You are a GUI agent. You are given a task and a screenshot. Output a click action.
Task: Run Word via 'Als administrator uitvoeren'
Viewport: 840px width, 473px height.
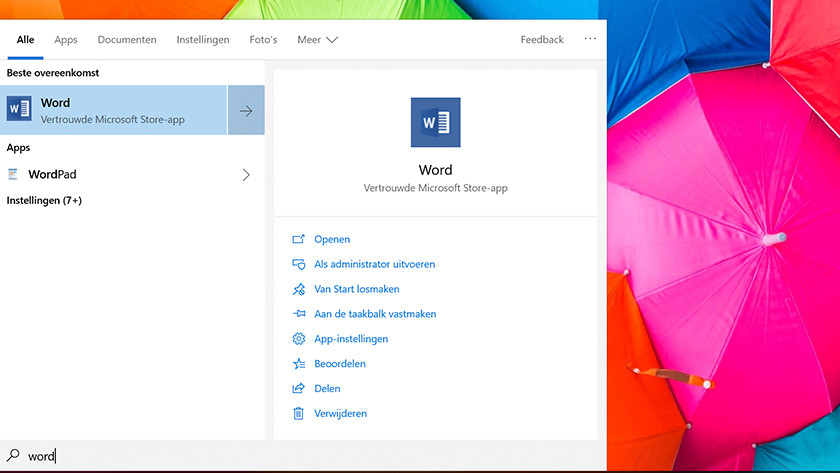(373, 264)
